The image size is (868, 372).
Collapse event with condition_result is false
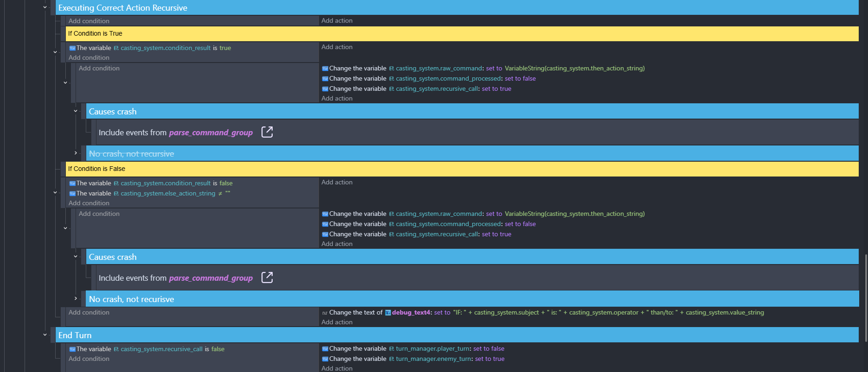tap(55, 193)
